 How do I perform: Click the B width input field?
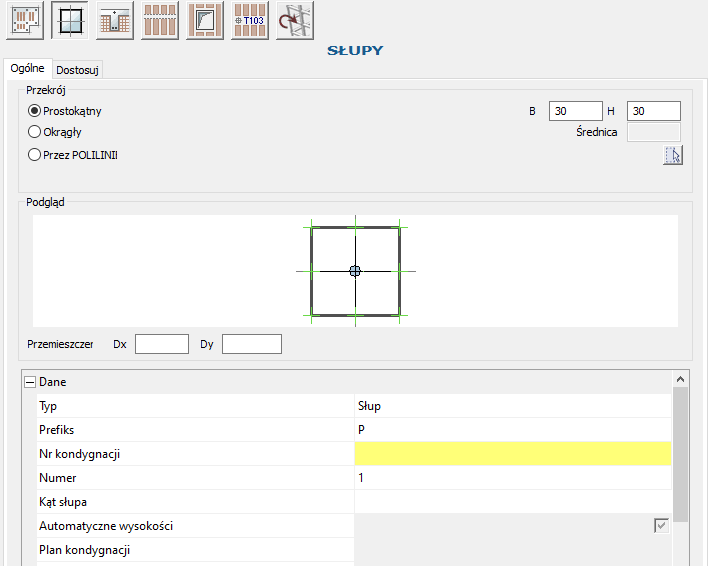tap(575, 111)
